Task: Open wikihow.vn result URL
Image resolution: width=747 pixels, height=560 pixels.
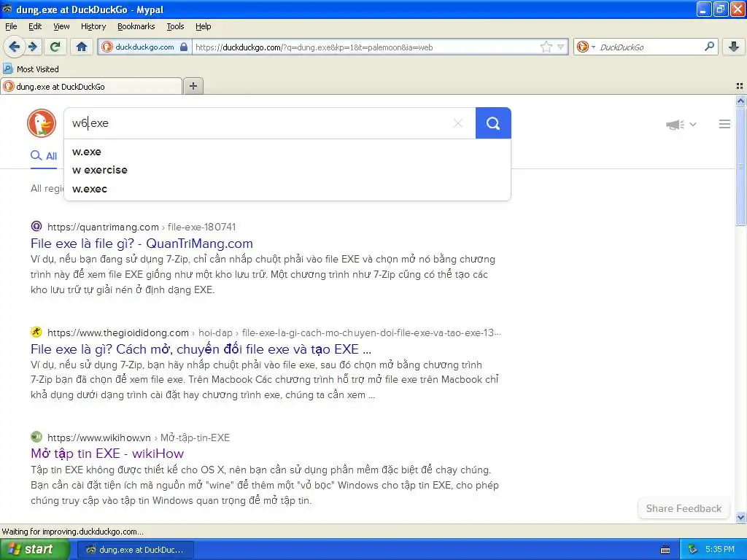Action: click(x=139, y=437)
